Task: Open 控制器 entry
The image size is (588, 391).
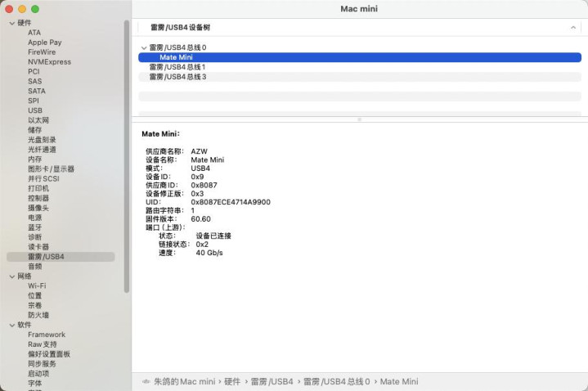Action: 38,199
